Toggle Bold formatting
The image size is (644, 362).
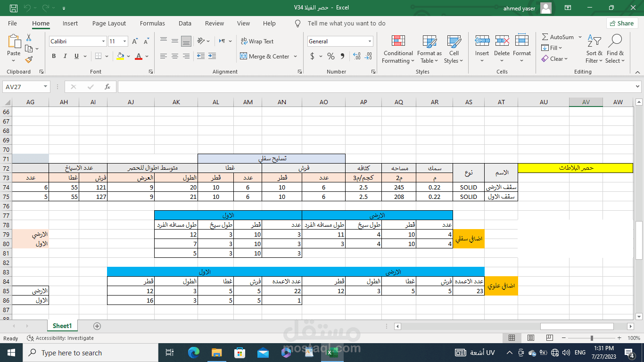point(54,56)
